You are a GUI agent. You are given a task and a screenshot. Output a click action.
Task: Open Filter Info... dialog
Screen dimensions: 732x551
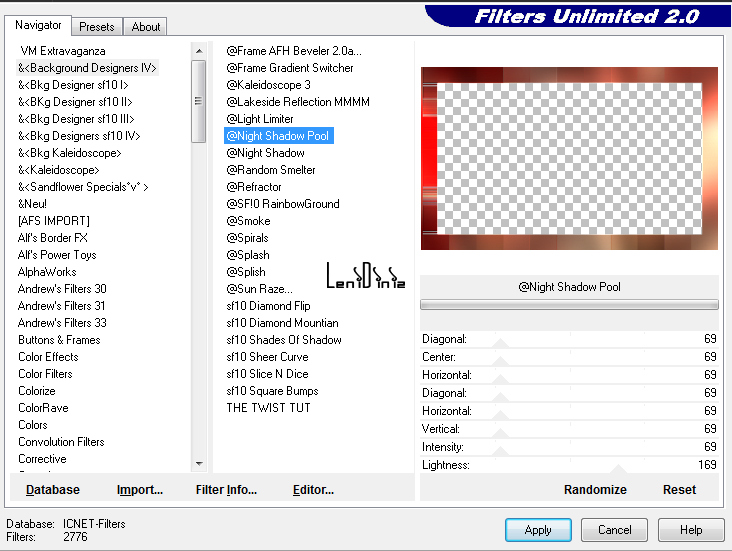(x=226, y=490)
